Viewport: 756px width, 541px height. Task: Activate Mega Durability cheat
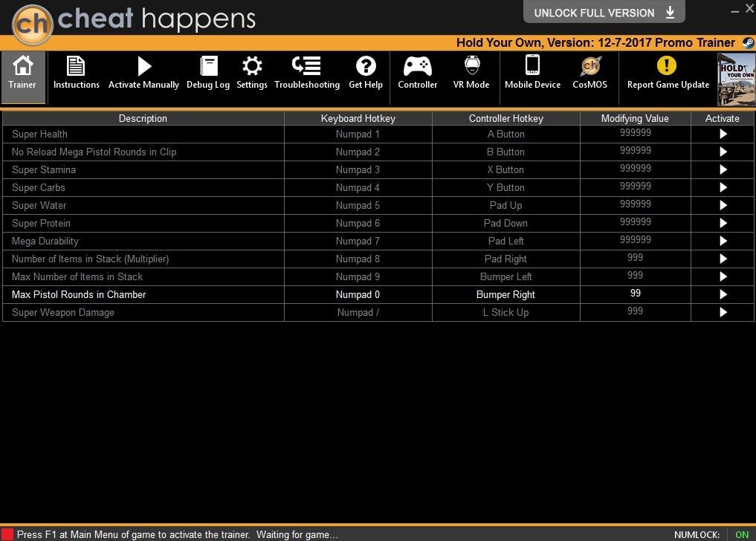click(x=723, y=241)
